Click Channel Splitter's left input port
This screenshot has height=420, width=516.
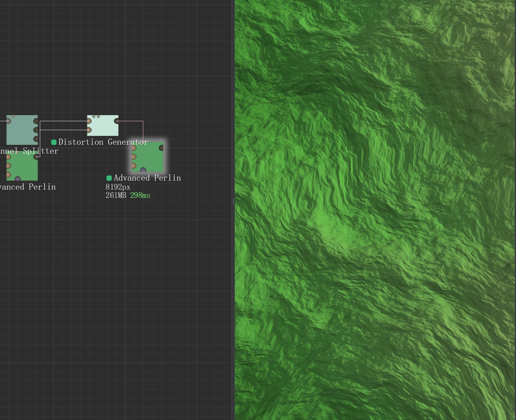8,121
